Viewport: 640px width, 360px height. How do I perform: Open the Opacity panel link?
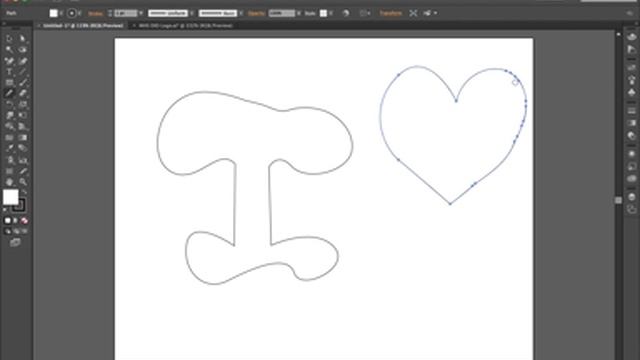[x=256, y=13]
